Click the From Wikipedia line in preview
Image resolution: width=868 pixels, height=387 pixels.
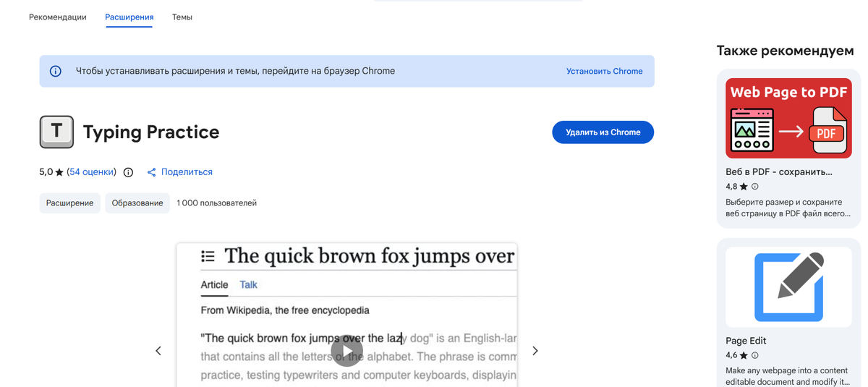click(x=285, y=310)
